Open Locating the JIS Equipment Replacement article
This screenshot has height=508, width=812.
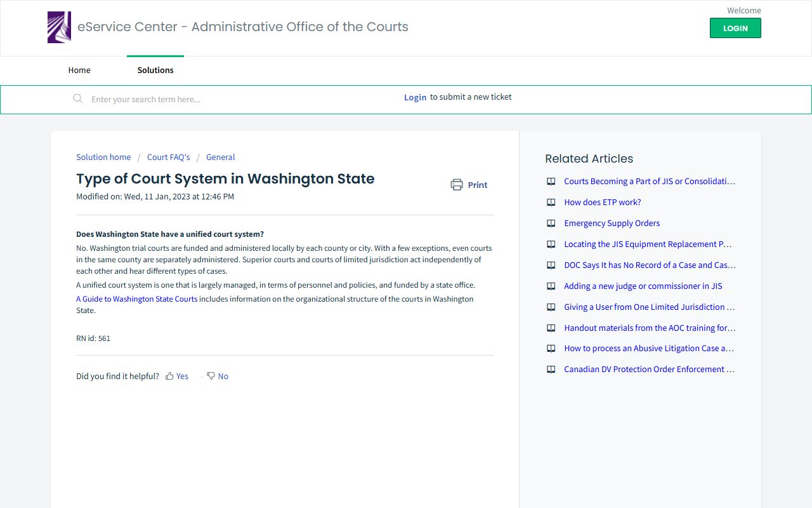pos(648,244)
